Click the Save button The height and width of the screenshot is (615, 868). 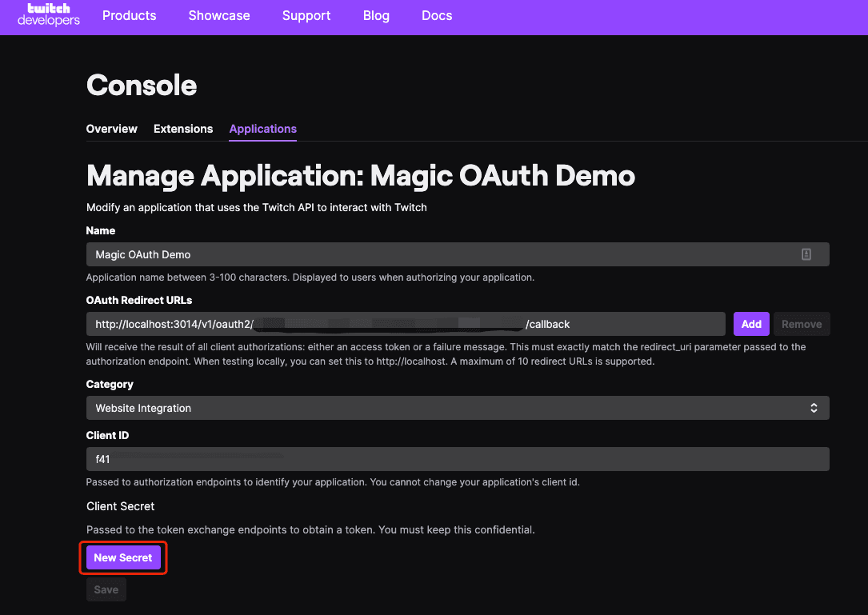click(x=106, y=589)
